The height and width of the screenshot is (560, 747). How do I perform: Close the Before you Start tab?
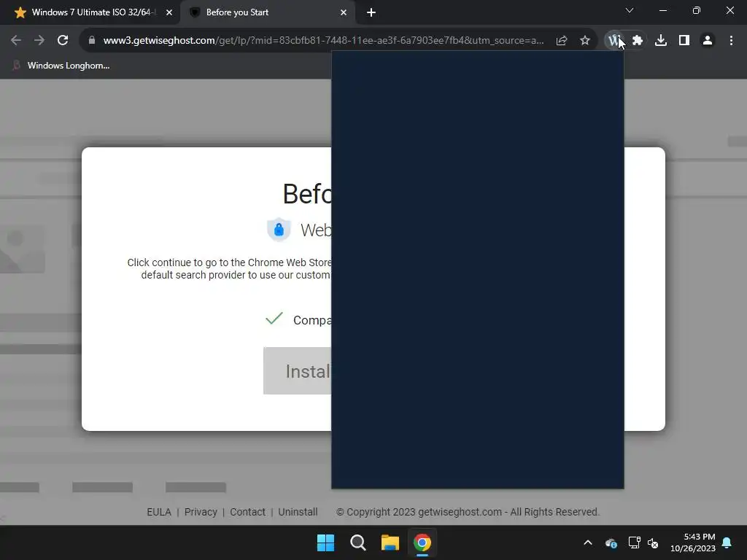(x=344, y=12)
